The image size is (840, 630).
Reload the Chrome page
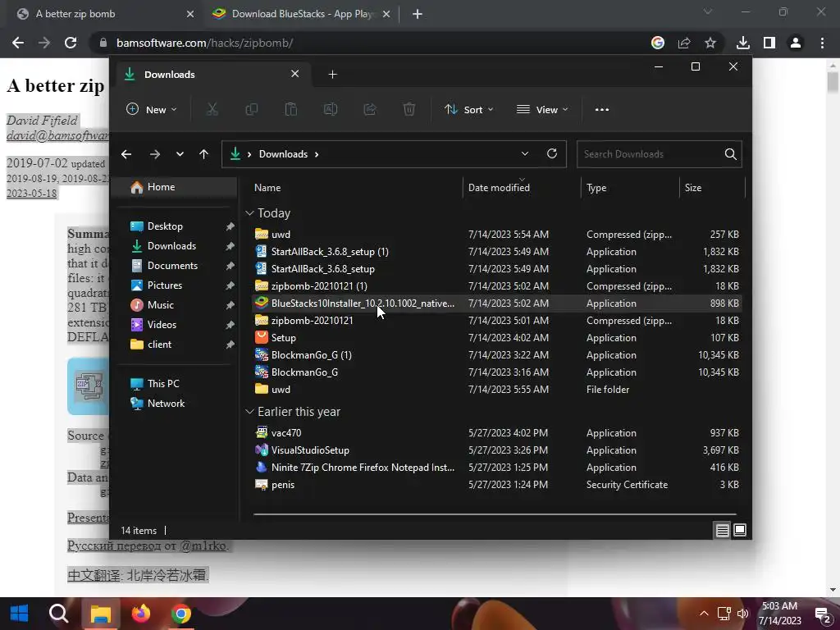71,43
